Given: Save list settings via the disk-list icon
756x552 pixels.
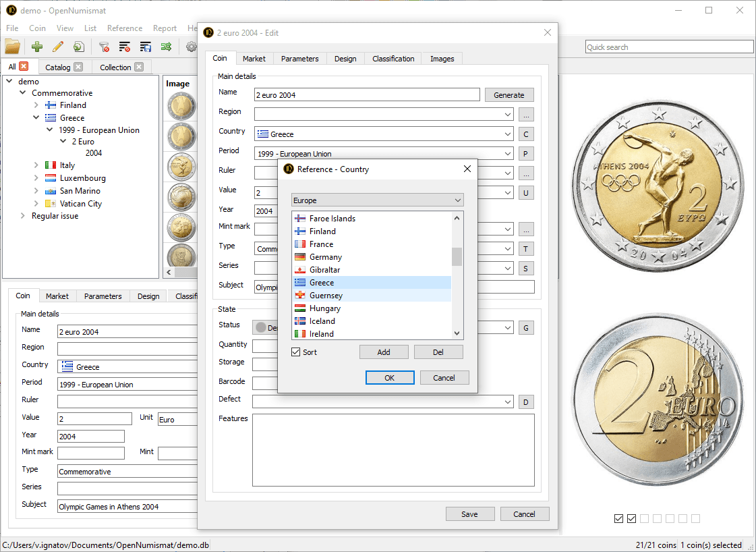Looking at the screenshot, I should point(145,47).
